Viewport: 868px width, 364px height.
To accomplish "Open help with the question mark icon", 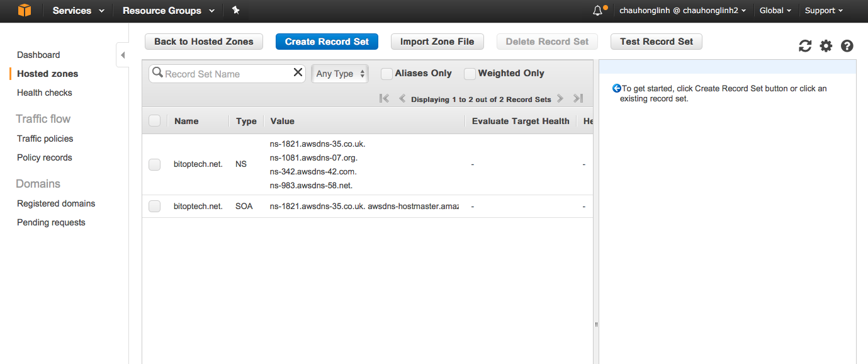I will tap(847, 46).
